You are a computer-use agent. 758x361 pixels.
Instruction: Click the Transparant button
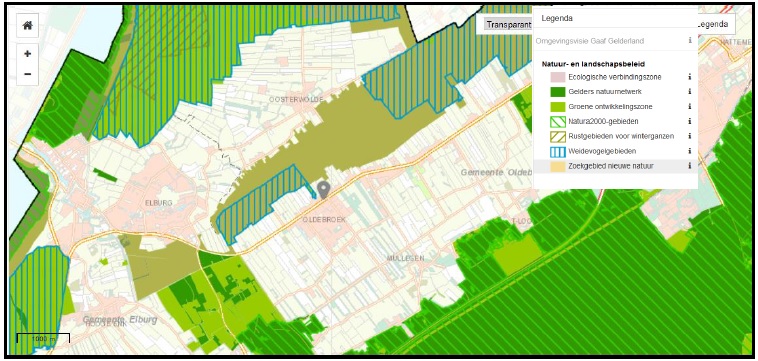coord(504,25)
